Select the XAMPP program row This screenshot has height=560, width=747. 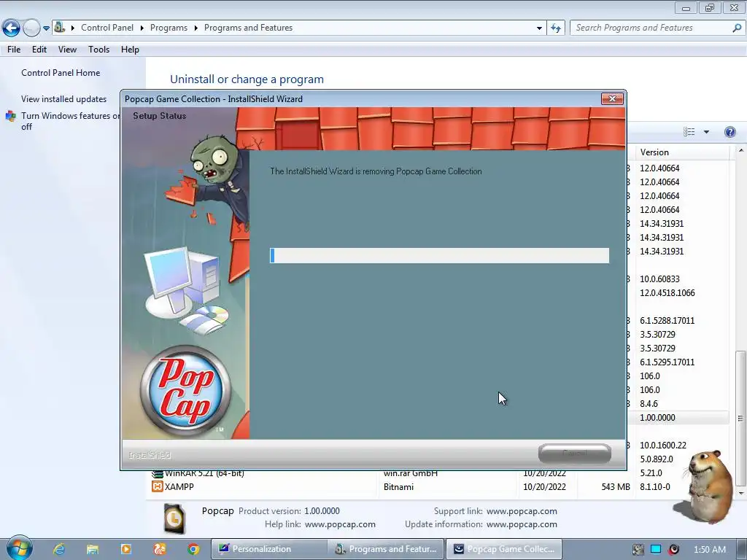coord(441,486)
